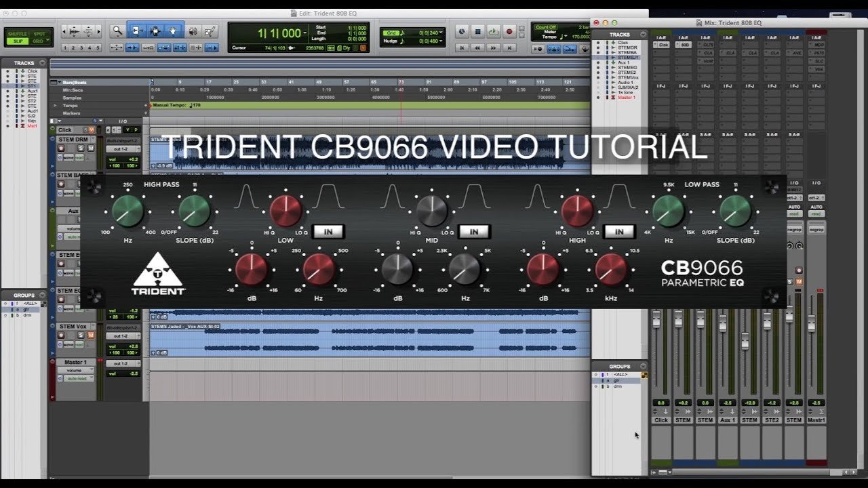Click the MID band Q knob
The height and width of the screenshot is (488, 868).
[431, 211]
